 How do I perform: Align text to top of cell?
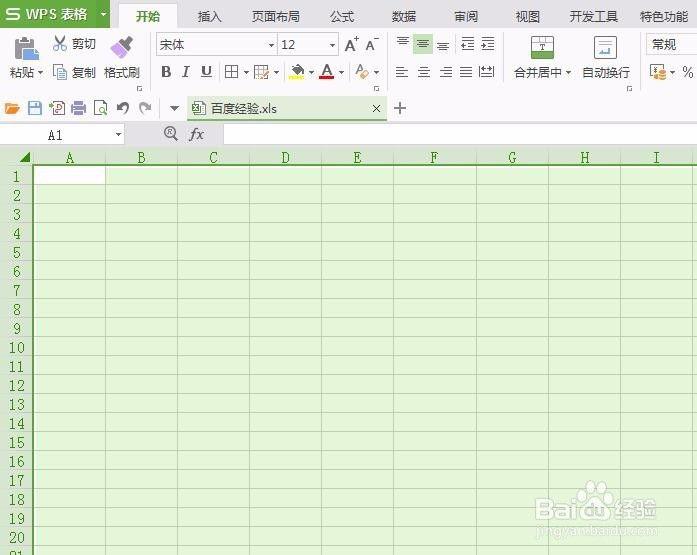[403, 44]
